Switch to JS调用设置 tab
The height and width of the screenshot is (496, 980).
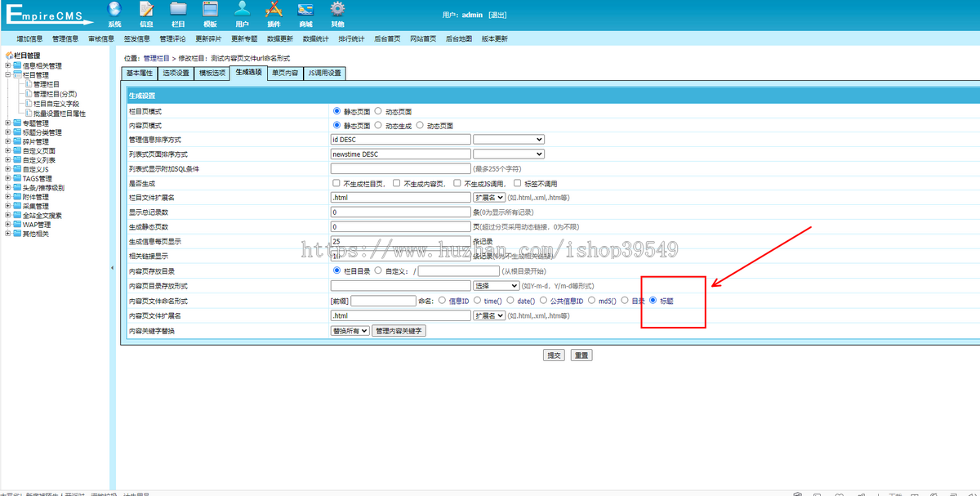tap(324, 74)
